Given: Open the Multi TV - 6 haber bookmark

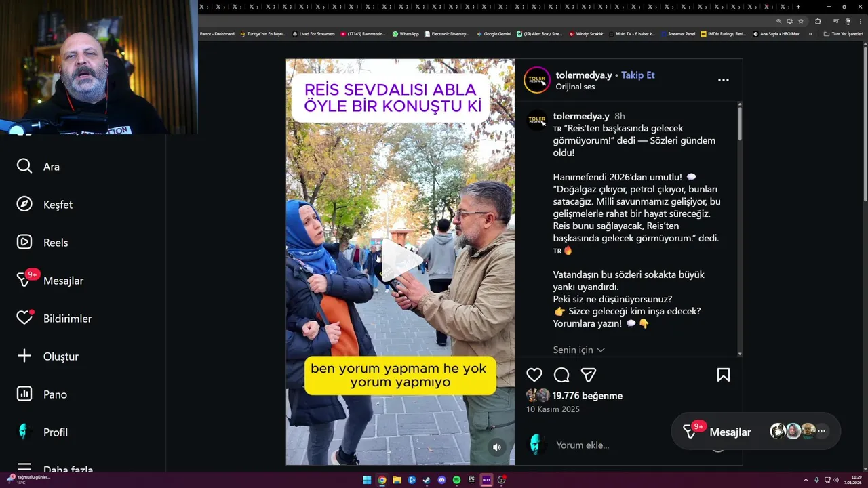Looking at the screenshot, I should (631, 34).
